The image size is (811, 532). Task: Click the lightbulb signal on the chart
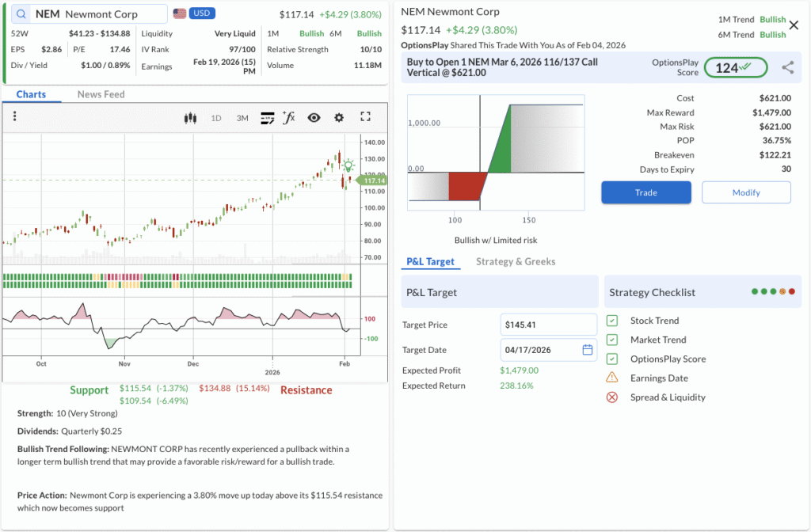(348, 165)
